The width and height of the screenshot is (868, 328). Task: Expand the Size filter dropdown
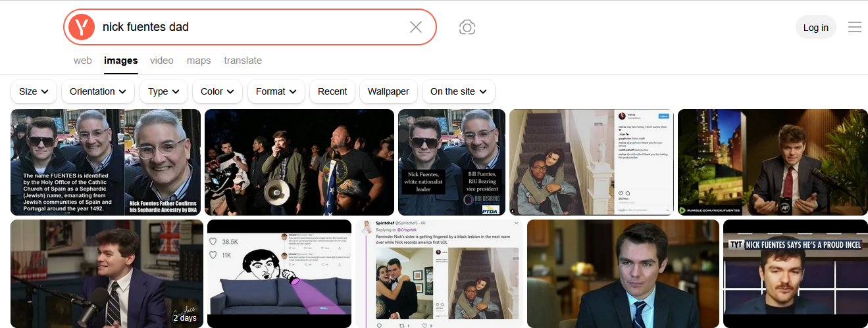tap(34, 91)
